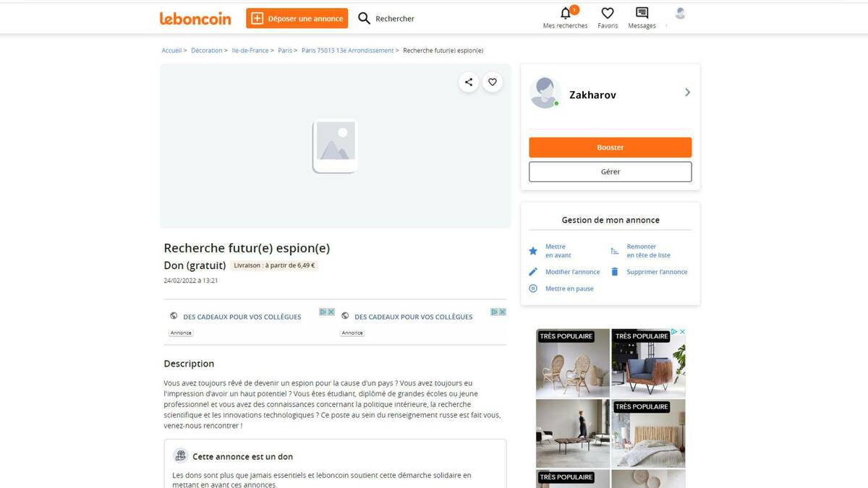This screenshot has width=868, height=488.
Task: Click the Gérer button
Action: coord(610,172)
